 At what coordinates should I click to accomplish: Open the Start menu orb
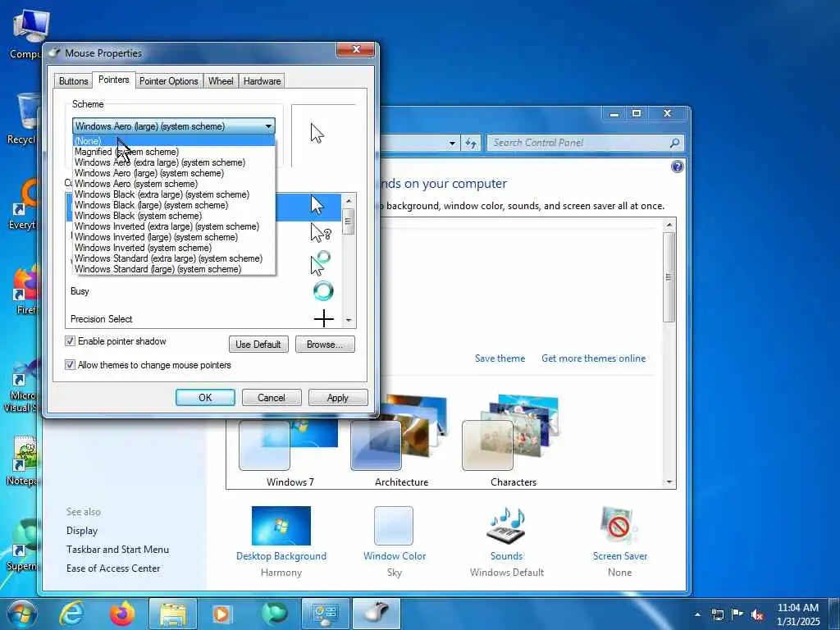pyautogui.click(x=21, y=614)
